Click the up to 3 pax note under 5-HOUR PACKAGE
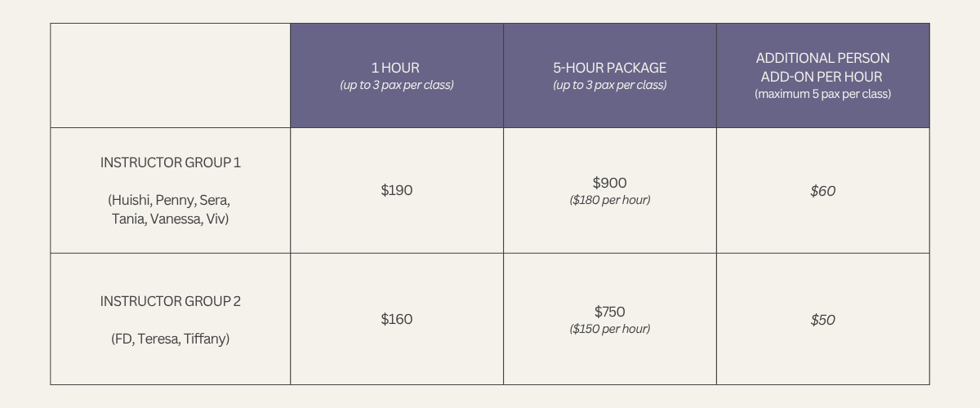 (x=610, y=85)
